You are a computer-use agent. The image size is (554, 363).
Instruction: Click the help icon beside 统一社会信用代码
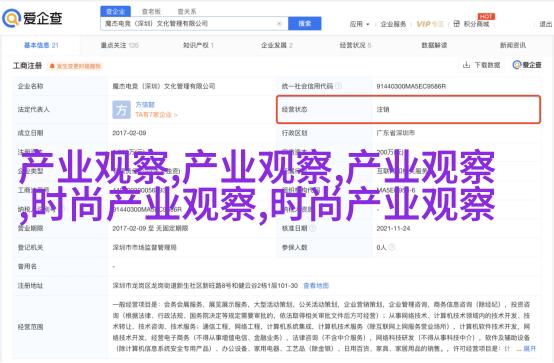(x=338, y=86)
